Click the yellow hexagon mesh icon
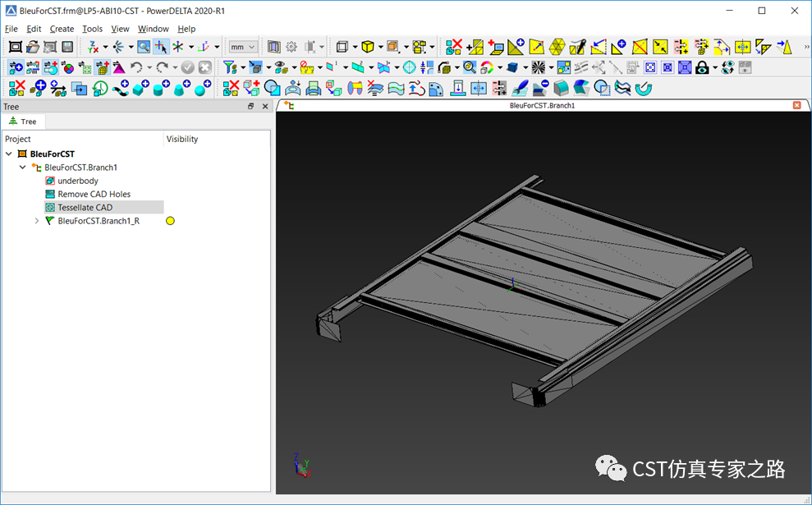Image resolution: width=812 pixels, height=505 pixels. (557, 47)
